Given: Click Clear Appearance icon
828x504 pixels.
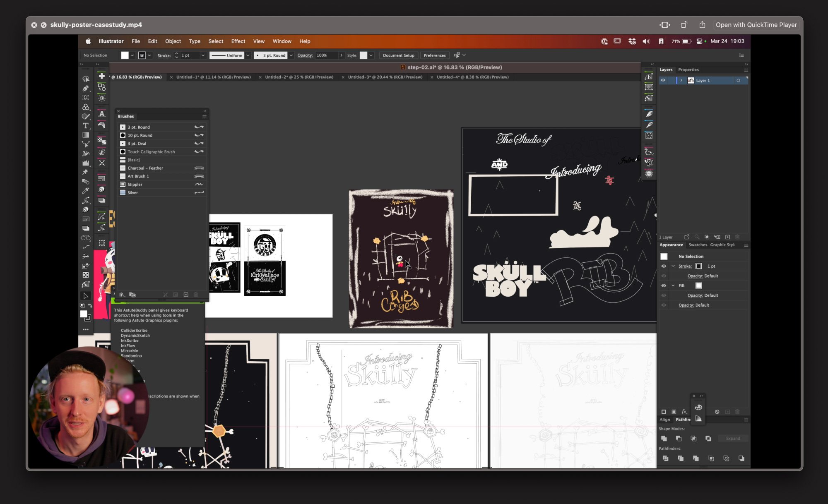Looking at the screenshot, I should click(717, 412).
